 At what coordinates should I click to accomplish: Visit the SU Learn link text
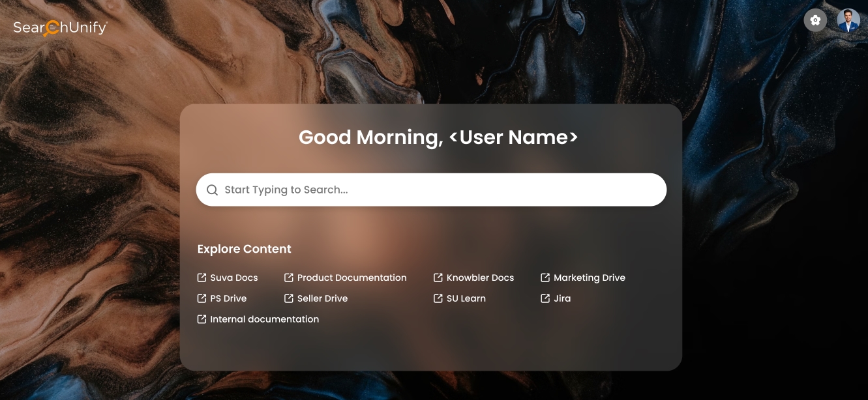point(466,299)
